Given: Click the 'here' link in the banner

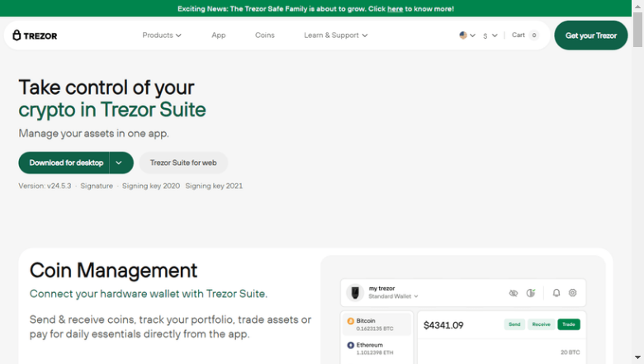Looking at the screenshot, I should click(x=395, y=8).
